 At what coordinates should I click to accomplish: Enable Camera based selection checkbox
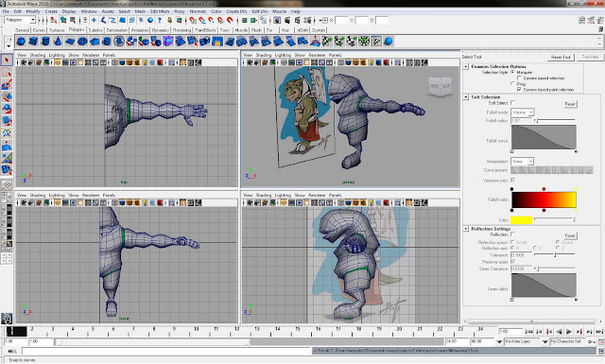point(519,78)
